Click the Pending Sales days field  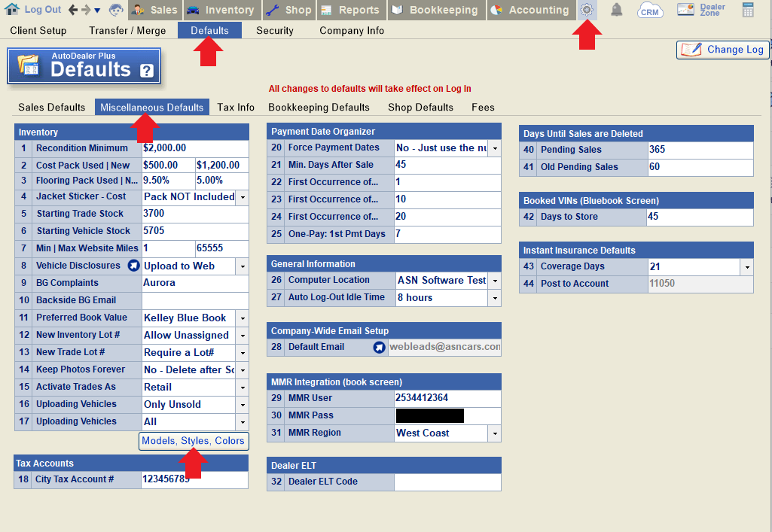pyautogui.click(x=700, y=150)
